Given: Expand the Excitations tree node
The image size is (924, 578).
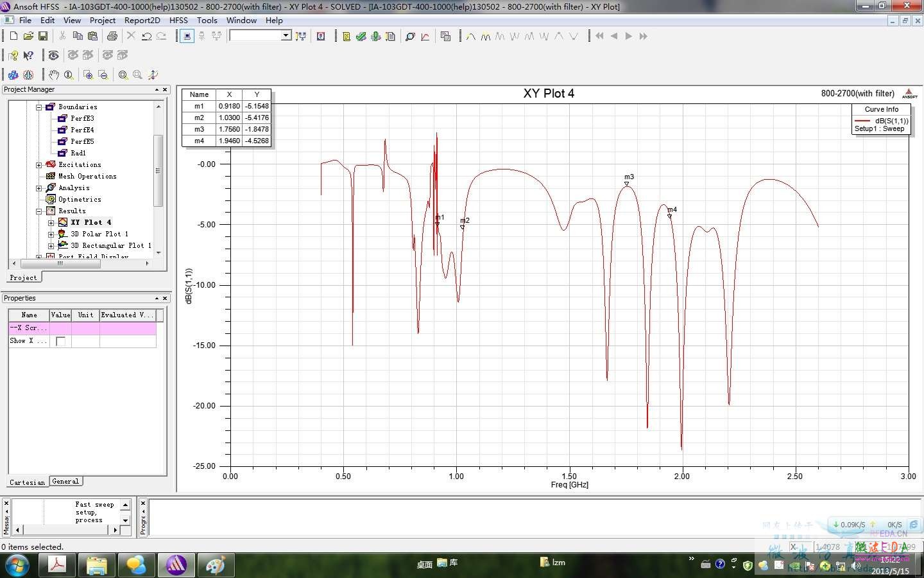Looking at the screenshot, I should (x=38, y=165).
